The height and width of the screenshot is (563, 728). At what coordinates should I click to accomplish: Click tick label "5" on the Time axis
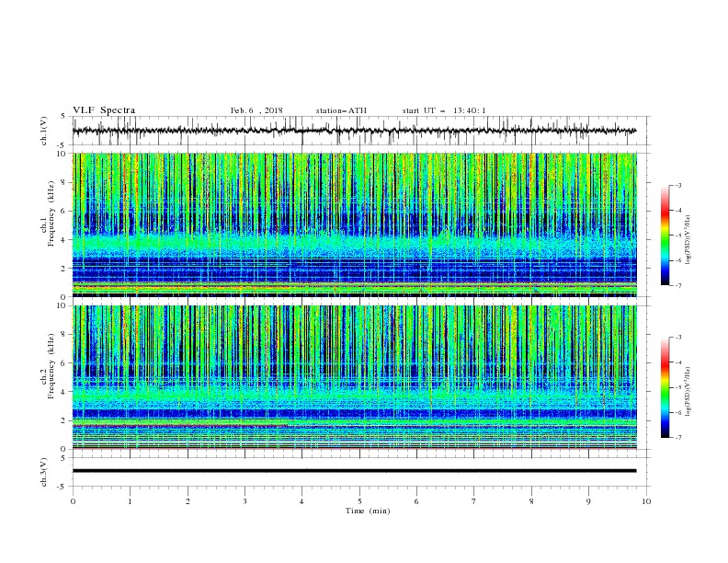click(359, 501)
